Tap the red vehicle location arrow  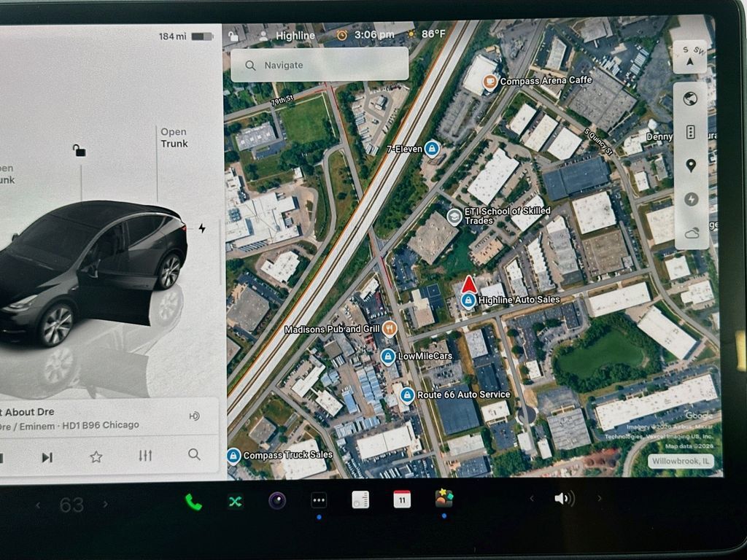tap(469, 284)
